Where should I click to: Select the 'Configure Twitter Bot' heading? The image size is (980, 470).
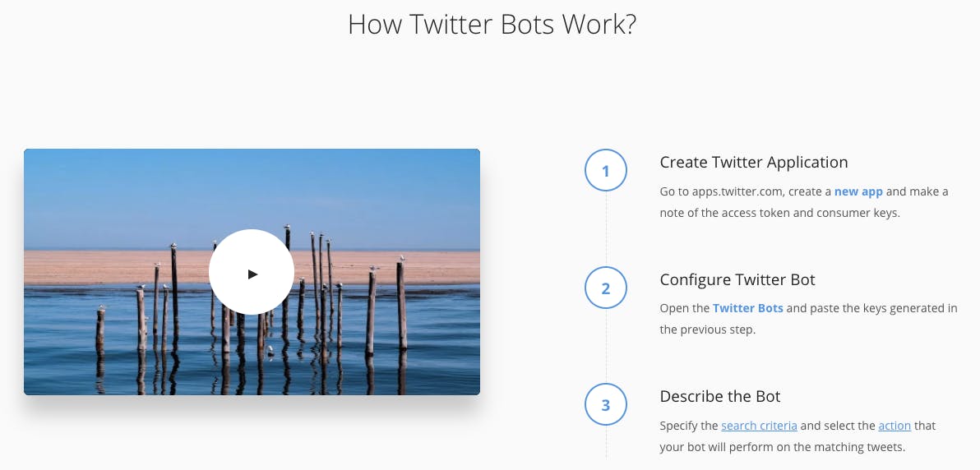tap(737, 279)
